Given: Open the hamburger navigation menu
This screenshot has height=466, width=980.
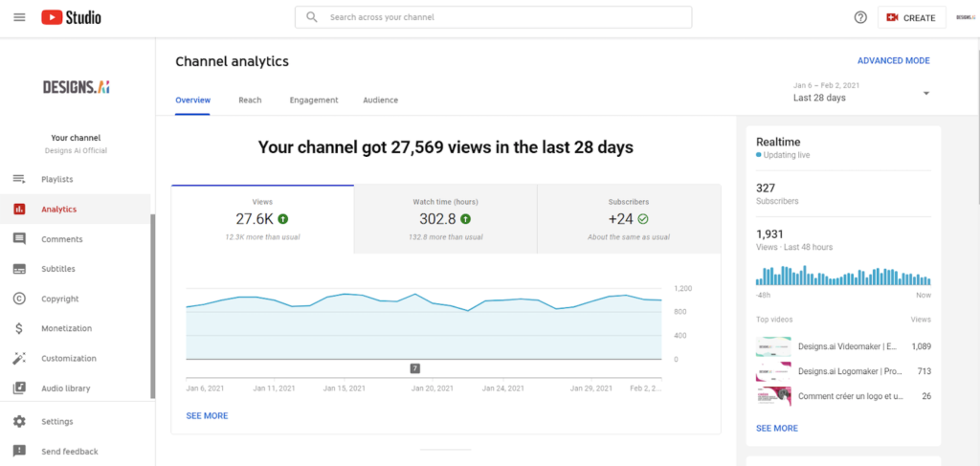Looking at the screenshot, I should pyautogui.click(x=19, y=17).
